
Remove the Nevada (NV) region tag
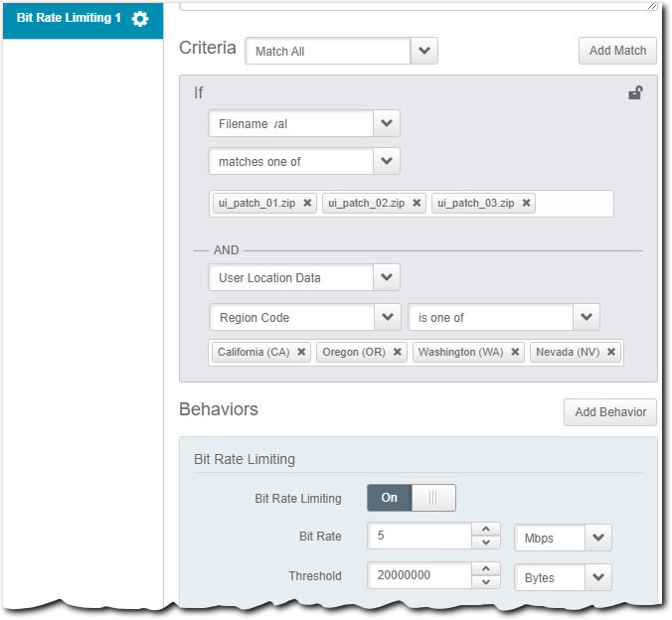(611, 352)
